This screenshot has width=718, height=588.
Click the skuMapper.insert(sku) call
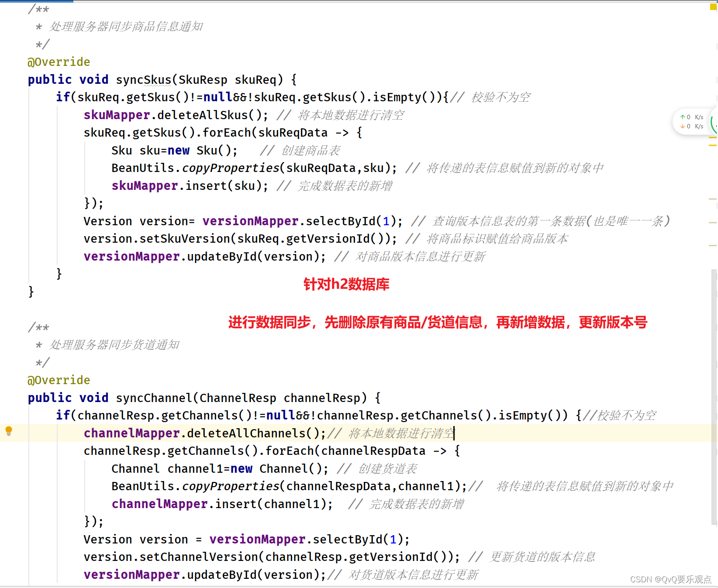(190, 186)
